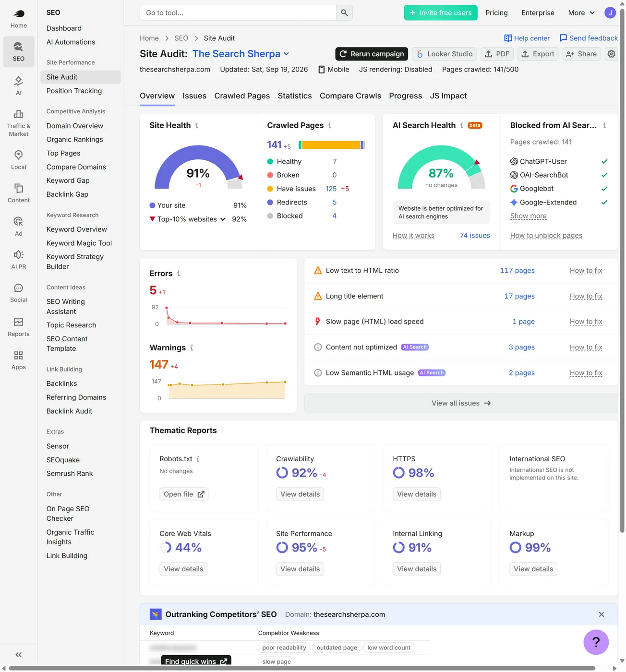Open the Ad section in the left rail
Viewport: 626px width, 672px height.
pos(19,226)
